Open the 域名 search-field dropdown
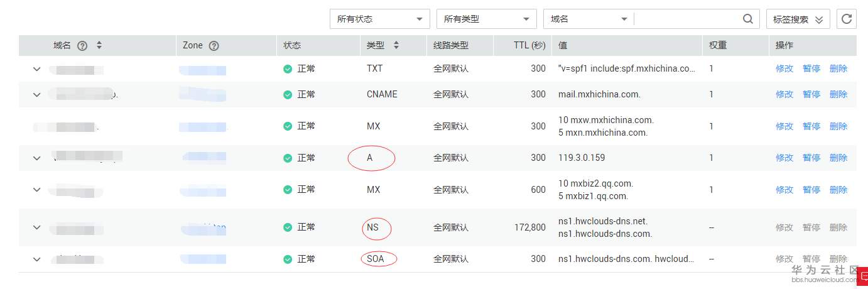This screenshot has width=868, height=289. [589, 19]
